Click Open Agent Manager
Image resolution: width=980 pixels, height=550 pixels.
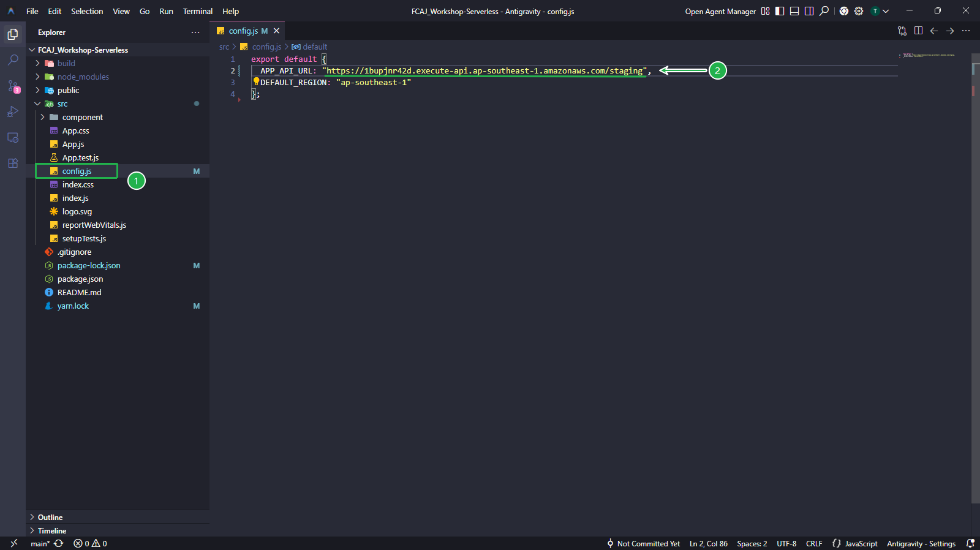point(720,12)
